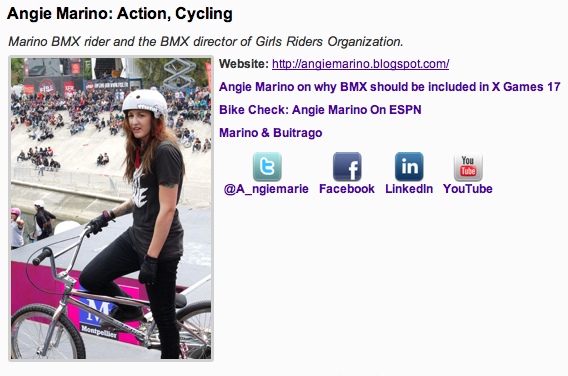568x376 pixels.
Task: Open the LinkedIn 'in' icon
Action: point(409,167)
